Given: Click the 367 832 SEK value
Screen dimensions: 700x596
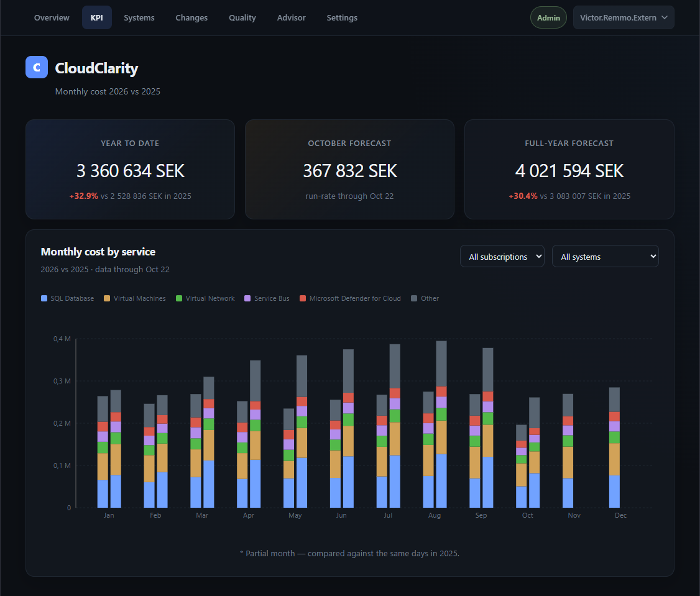Looking at the screenshot, I should [x=349, y=171].
